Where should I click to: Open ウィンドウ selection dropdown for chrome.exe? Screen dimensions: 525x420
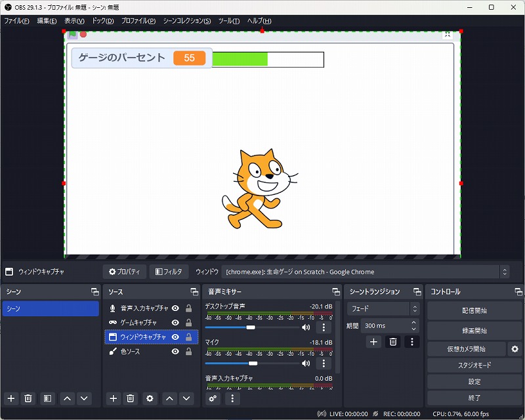point(366,272)
